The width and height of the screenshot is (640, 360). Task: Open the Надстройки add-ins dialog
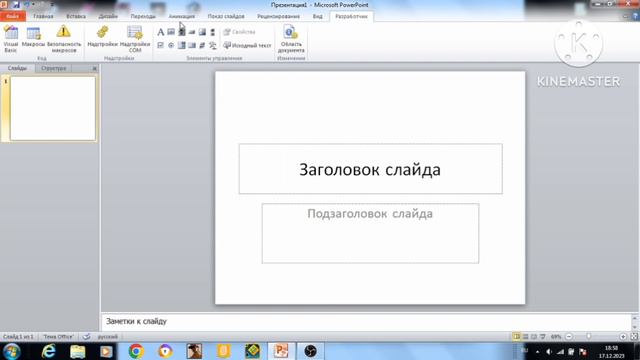[x=102, y=37]
